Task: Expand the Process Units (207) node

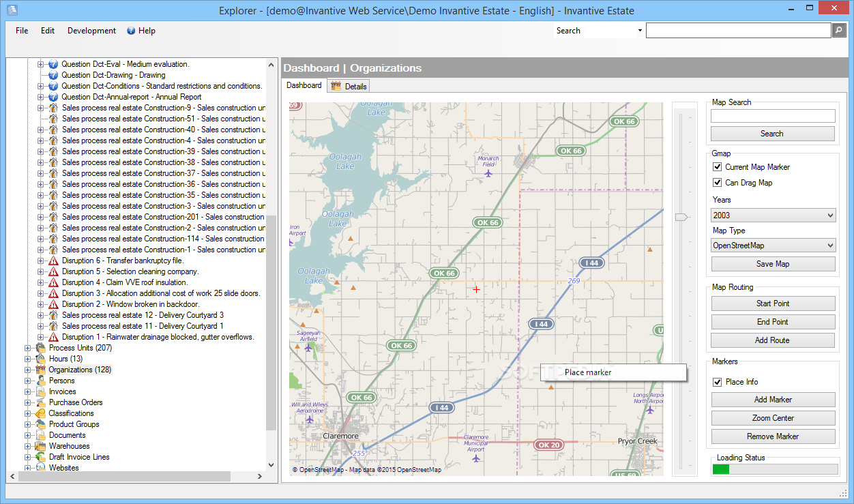Action: pyautogui.click(x=28, y=348)
